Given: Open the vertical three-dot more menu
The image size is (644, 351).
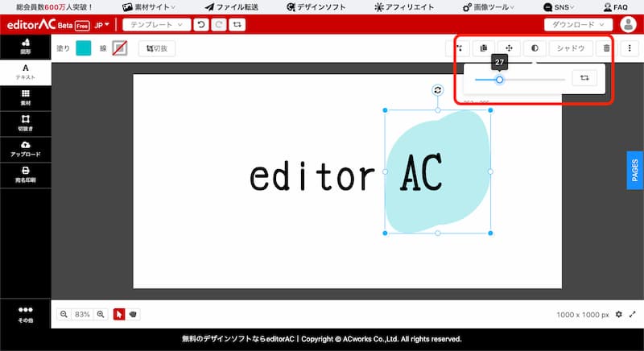Looking at the screenshot, I should tap(630, 48).
